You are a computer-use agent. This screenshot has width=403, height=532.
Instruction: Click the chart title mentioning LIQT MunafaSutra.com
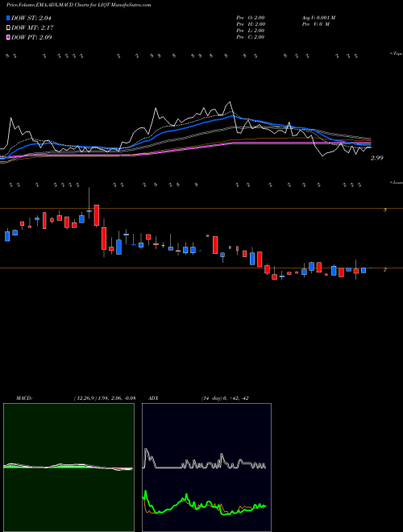pos(79,5)
